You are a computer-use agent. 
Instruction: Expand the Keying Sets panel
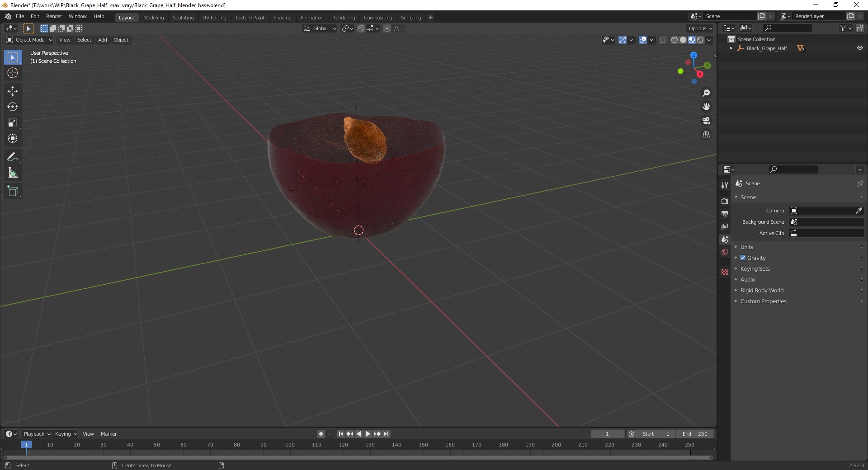[x=755, y=268]
